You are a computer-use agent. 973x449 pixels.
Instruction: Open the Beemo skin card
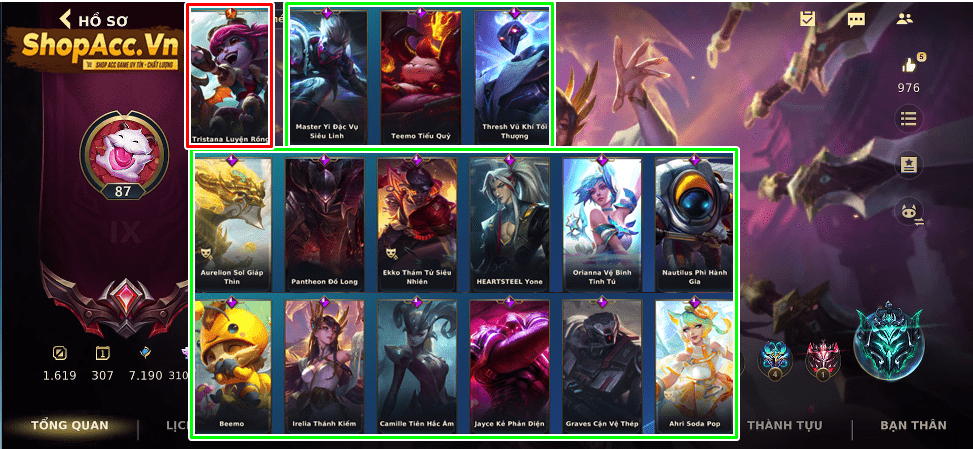232,367
